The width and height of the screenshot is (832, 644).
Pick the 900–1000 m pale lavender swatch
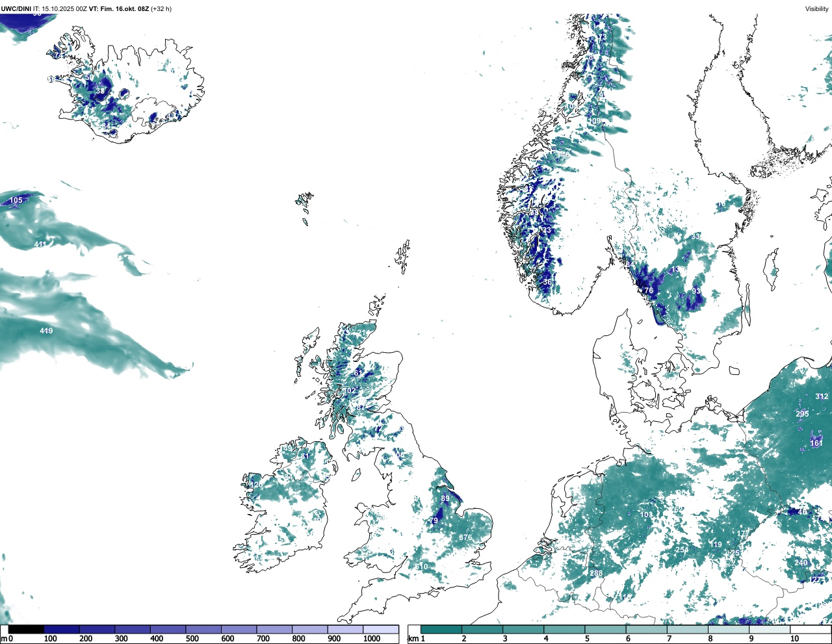click(345, 629)
